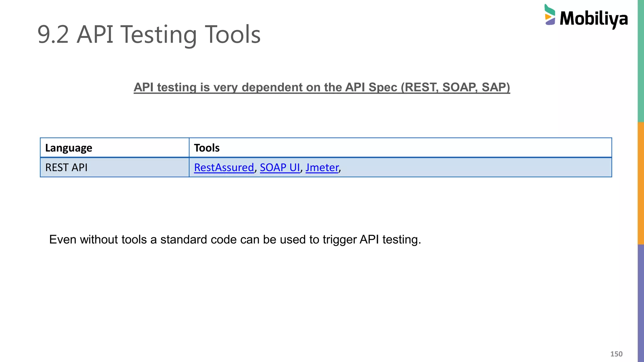This screenshot has height=362, width=644.
Task: Select the '9.2 API Testing Tools' title
Action: pyautogui.click(x=149, y=34)
